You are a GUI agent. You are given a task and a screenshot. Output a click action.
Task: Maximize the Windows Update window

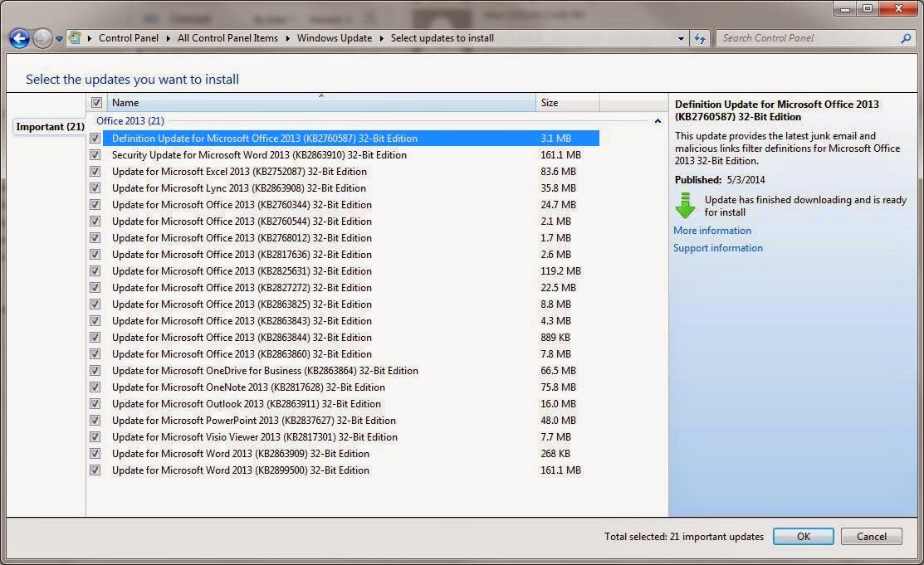868,9
